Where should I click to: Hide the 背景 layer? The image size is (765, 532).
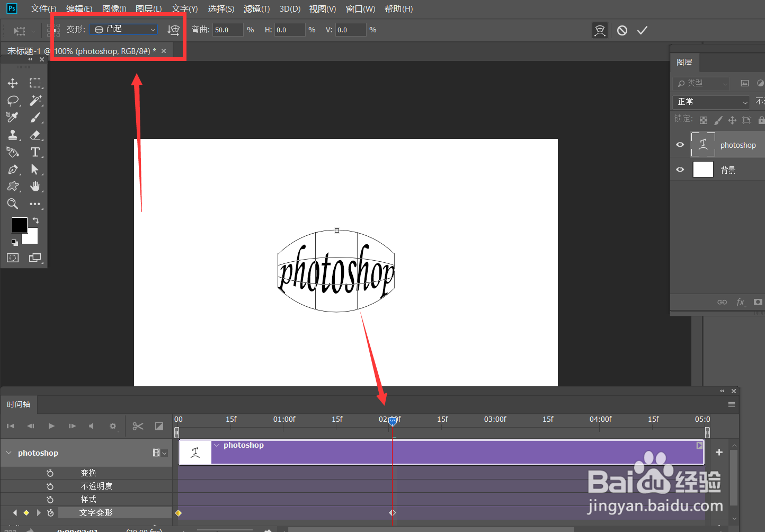680,170
